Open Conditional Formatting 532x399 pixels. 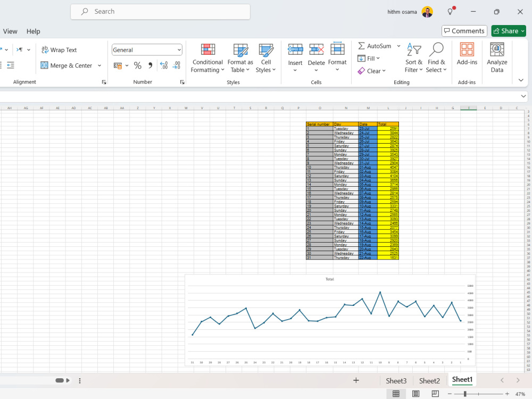tap(207, 58)
